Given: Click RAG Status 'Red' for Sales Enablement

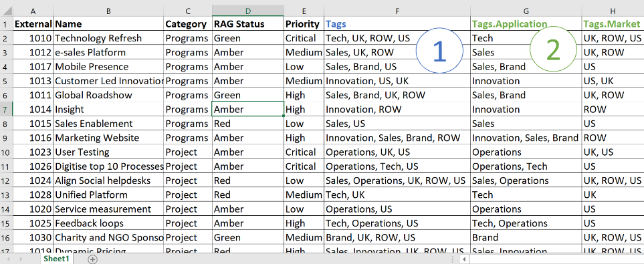Looking at the screenshot, I should [248, 124].
